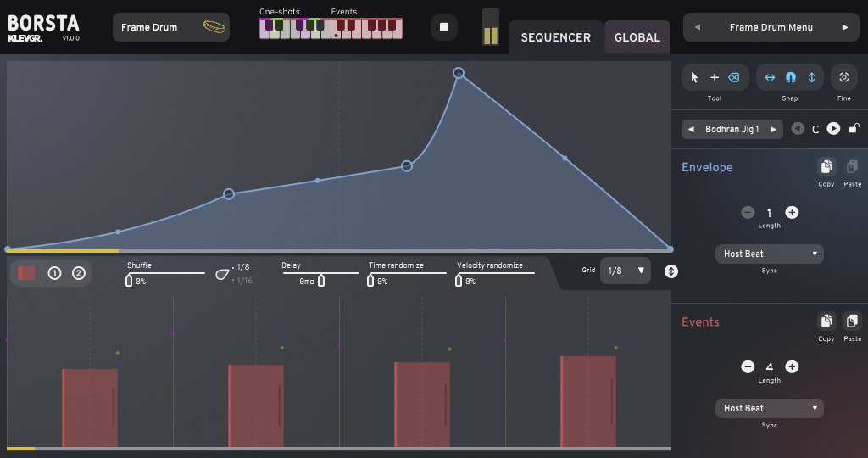This screenshot has height=458, width=868.
Task: Toggle vertical snap arrows
Action: [x=811, y=77]
